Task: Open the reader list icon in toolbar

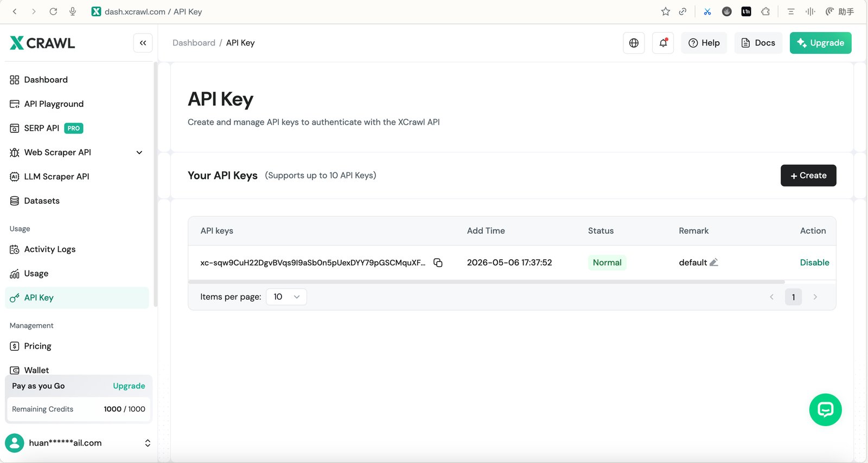Action: click(791, 11)
